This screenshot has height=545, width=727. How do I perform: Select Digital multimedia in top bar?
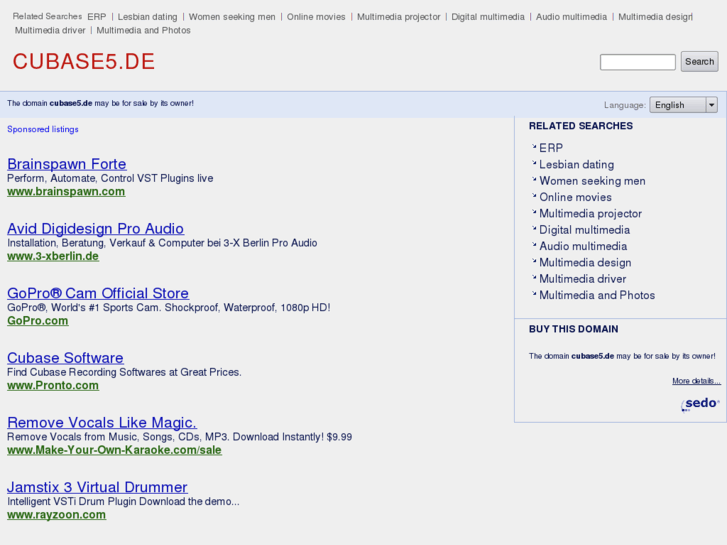(x=488, y=17)
